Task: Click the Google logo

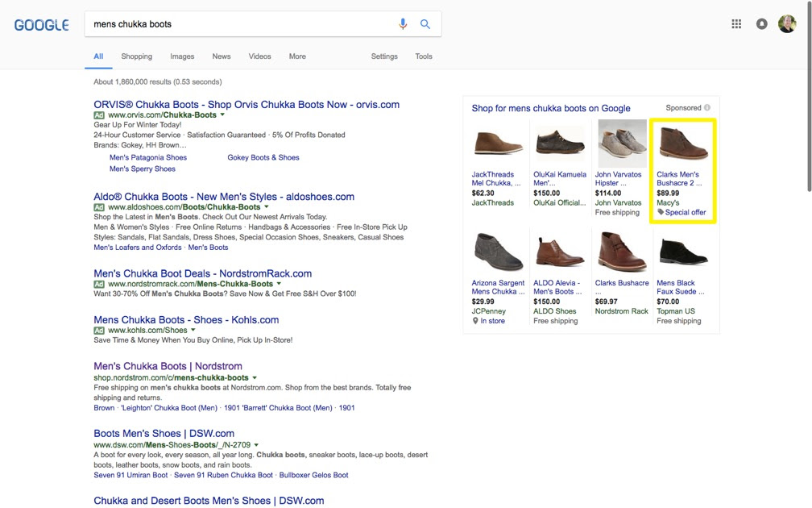Action: (x=41, y=24)
